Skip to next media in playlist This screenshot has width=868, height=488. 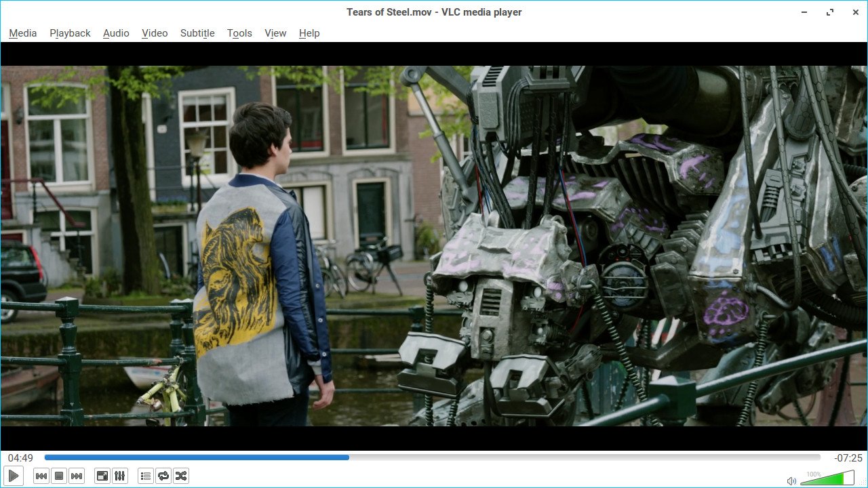point(77,476)
